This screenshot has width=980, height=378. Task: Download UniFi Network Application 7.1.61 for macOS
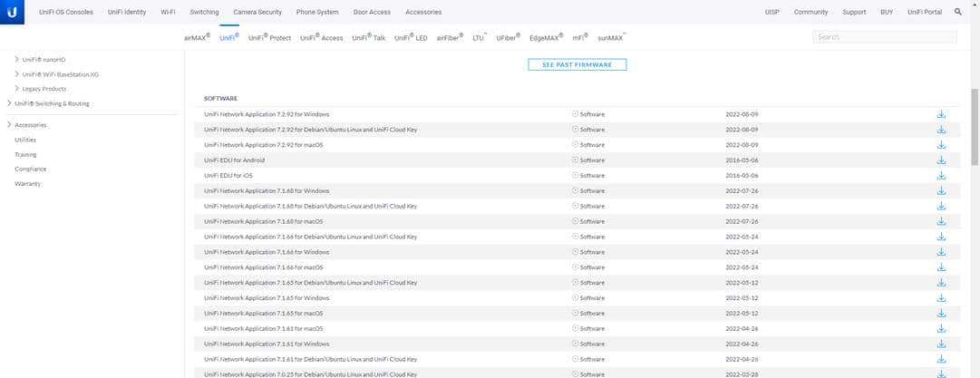click(941, 329)
